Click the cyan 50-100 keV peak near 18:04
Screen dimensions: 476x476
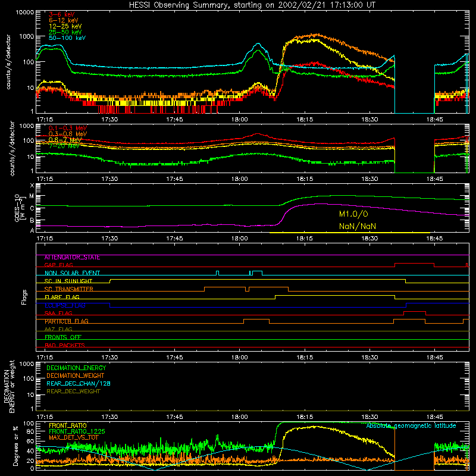pos(258,44)
